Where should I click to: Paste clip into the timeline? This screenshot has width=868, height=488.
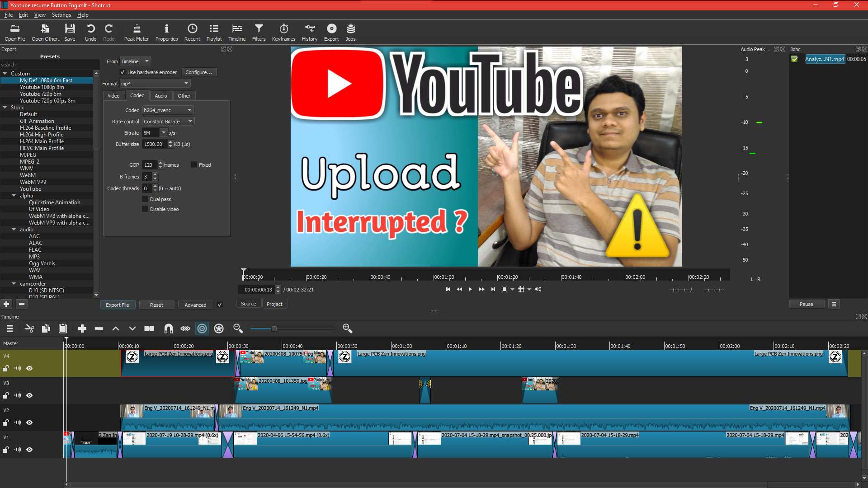63,328
